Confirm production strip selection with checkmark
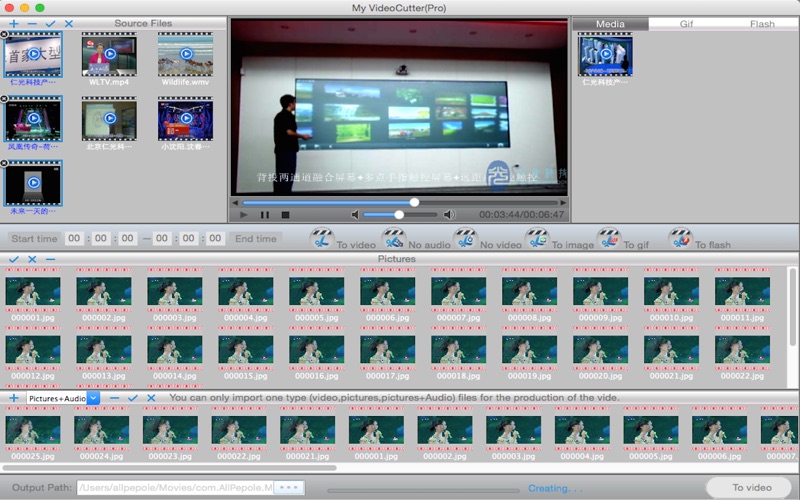The width and height of the screenshot is (800, 500). coord(133,398)
